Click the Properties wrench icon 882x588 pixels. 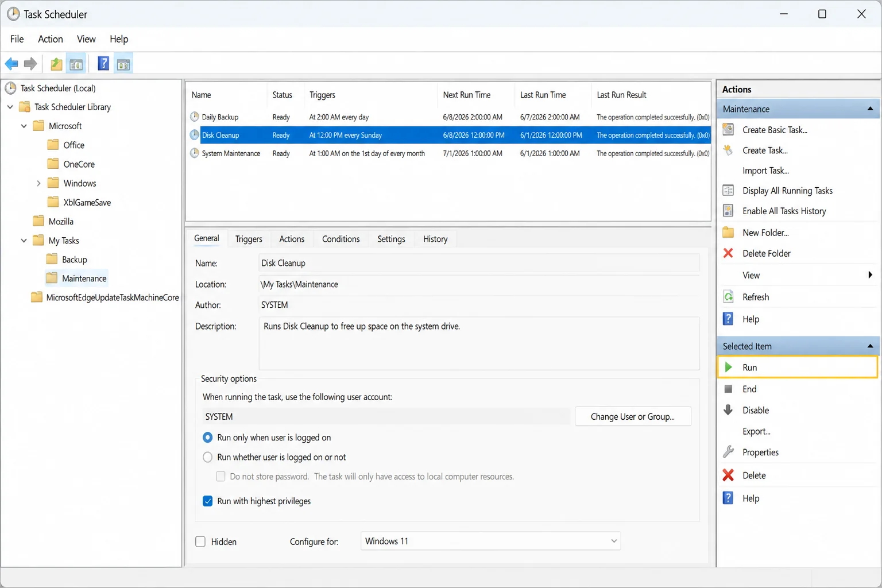728,452
